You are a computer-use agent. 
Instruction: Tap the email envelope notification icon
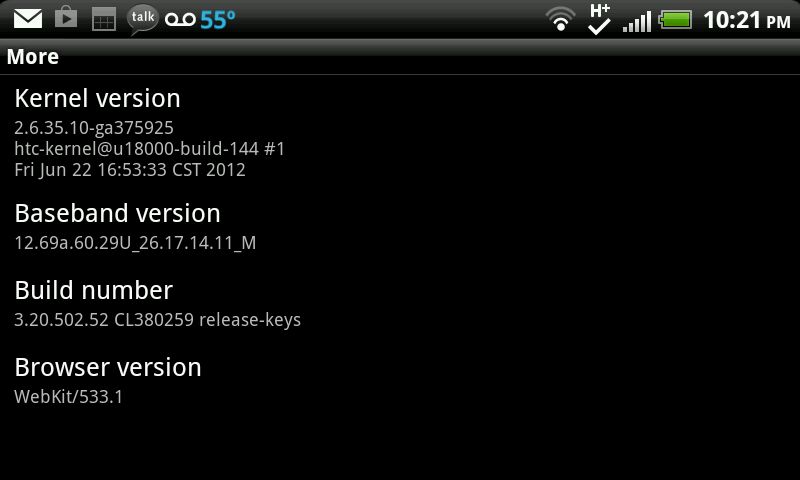[28, 19]
